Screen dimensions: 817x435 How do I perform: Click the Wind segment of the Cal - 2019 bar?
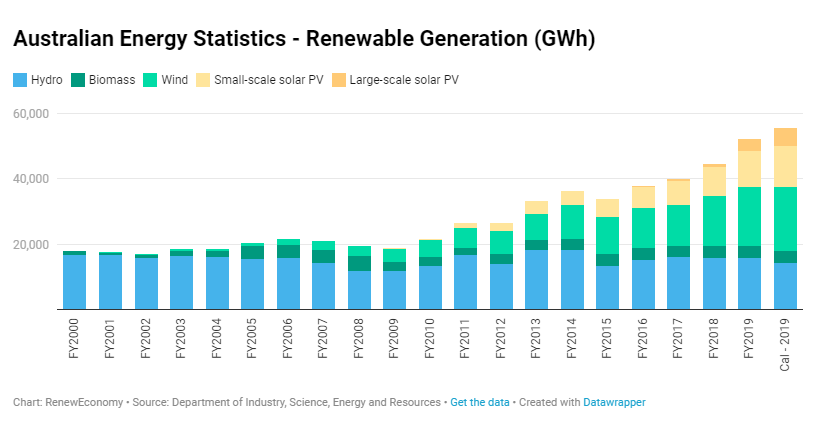(785, 219)
